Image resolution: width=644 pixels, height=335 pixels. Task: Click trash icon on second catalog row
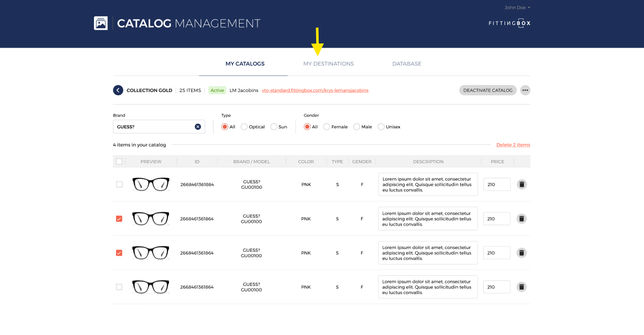(521, 218)
